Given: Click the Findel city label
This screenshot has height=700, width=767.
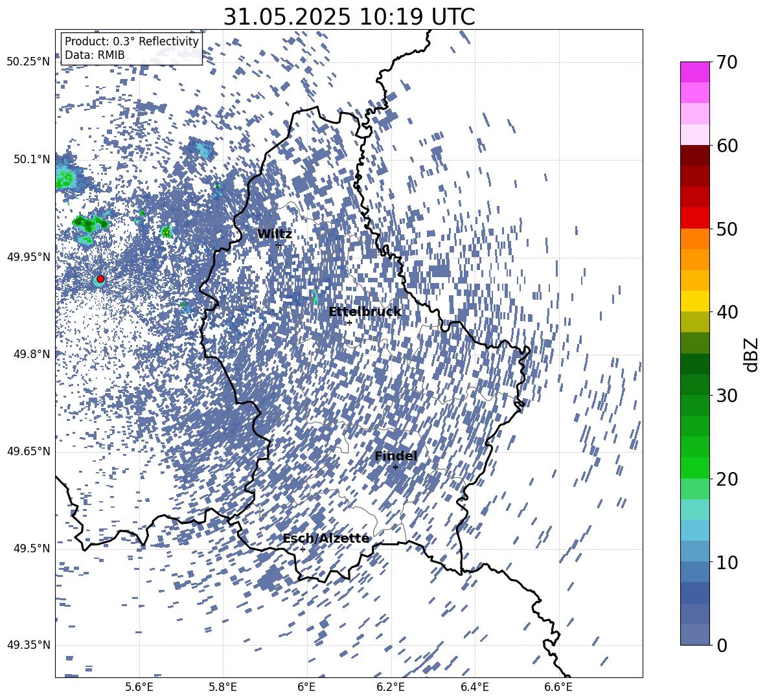Looking at the screenshot, I should pyautogui.click(x=396, y=456).
